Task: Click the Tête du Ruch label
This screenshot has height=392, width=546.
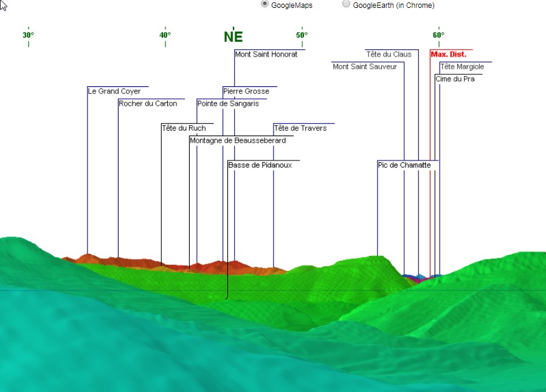Action: (x=184, y=128)
